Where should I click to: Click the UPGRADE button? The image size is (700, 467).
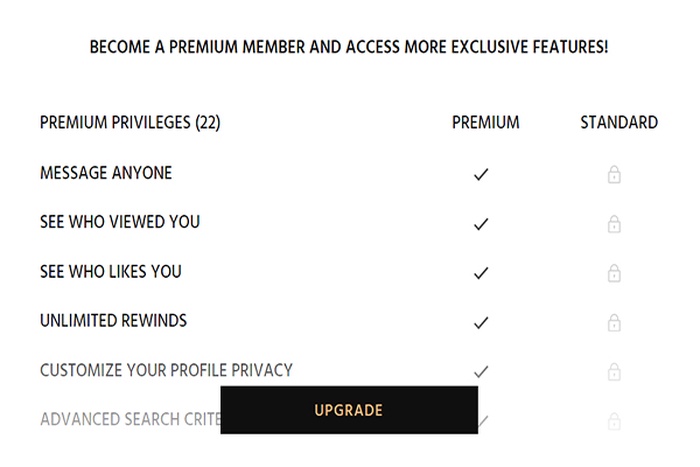tap(349, 410)
